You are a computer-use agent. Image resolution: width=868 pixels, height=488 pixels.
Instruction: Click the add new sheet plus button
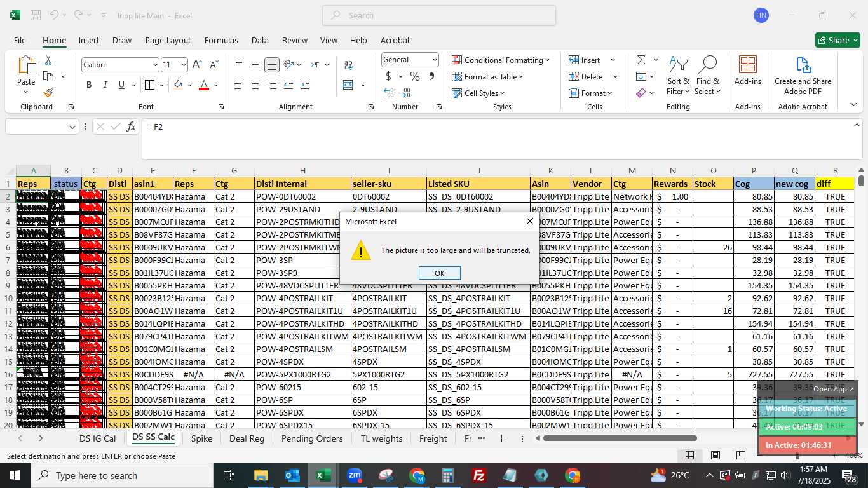coord(501,438)
